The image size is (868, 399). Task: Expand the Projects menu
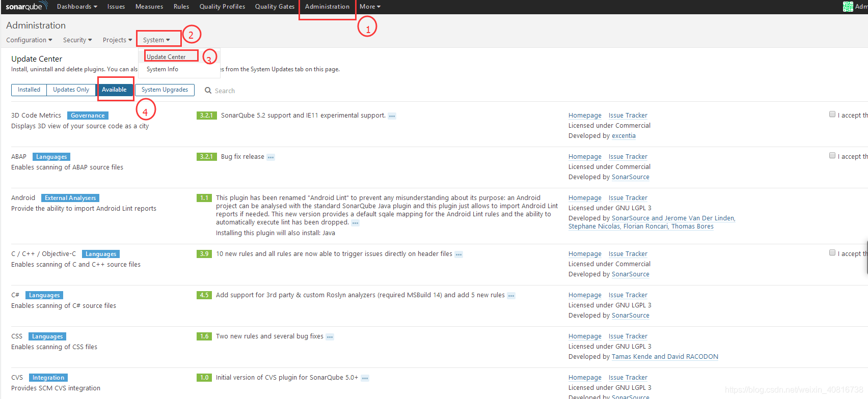click(117, 40)
